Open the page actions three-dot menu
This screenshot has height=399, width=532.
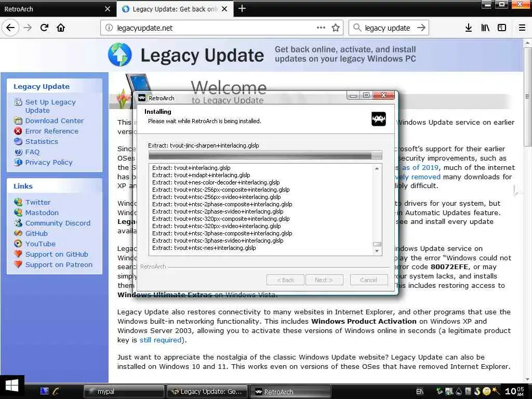[321, 28]
